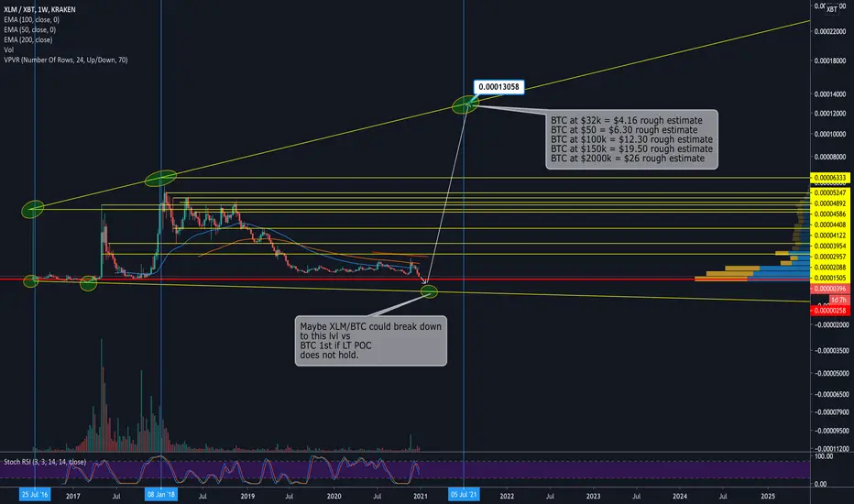The image size is (854, 504).
Task: Click the 1d 7h countdown label
Action: (838, 301)
